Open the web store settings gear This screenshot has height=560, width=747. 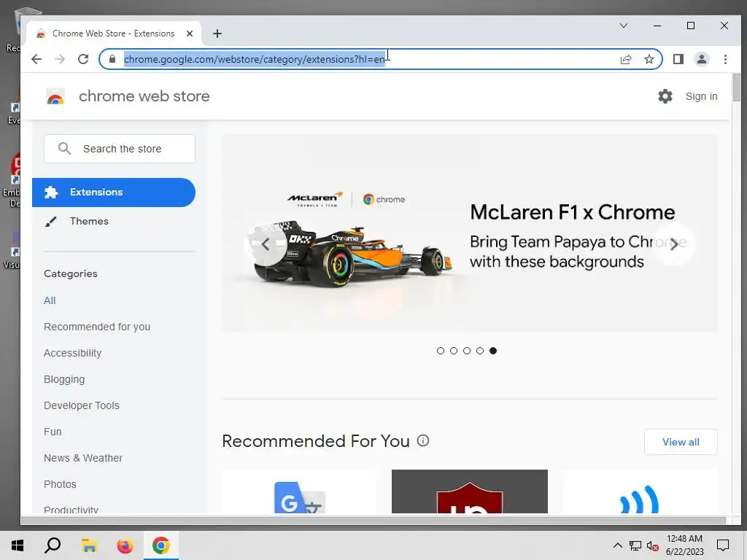coord(665,96)
